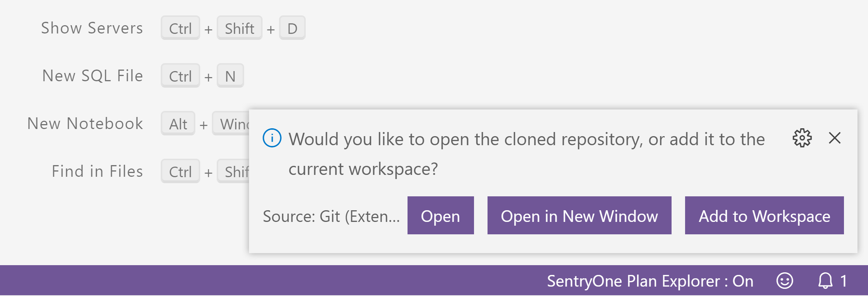This screenshot has height=296, width=868.
Task: Click the N key in New SQL File shortcut
Action: tap(230, 76)
